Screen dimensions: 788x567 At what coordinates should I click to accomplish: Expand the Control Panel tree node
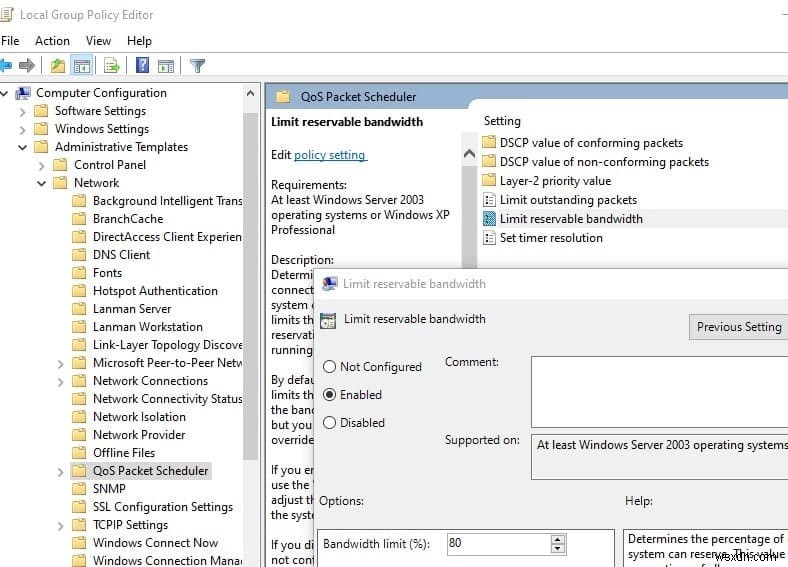pyautogui.click(x=42, y=165)
